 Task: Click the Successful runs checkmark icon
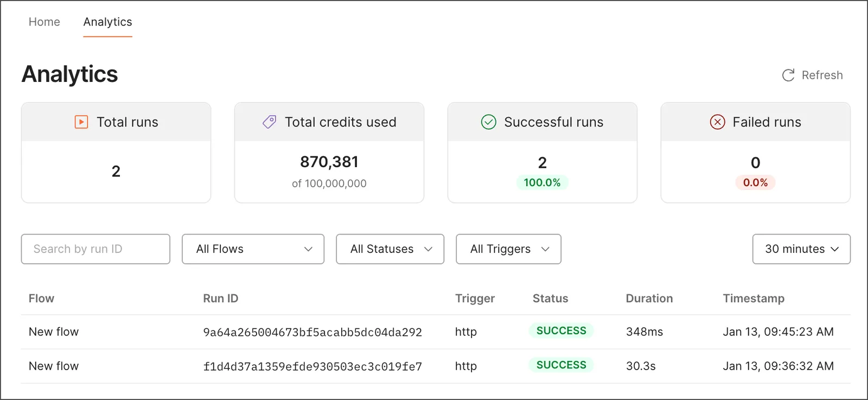pos(489,122)
